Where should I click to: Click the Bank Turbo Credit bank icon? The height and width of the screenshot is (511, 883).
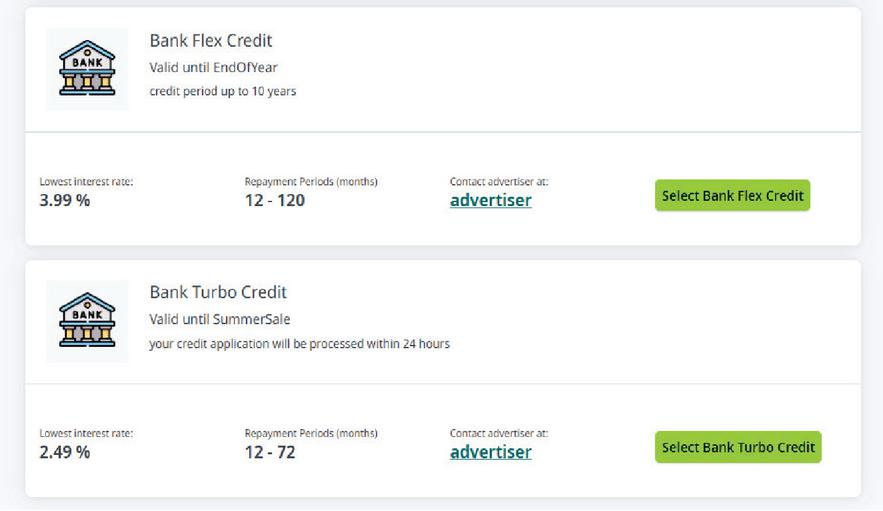[87, 320]
